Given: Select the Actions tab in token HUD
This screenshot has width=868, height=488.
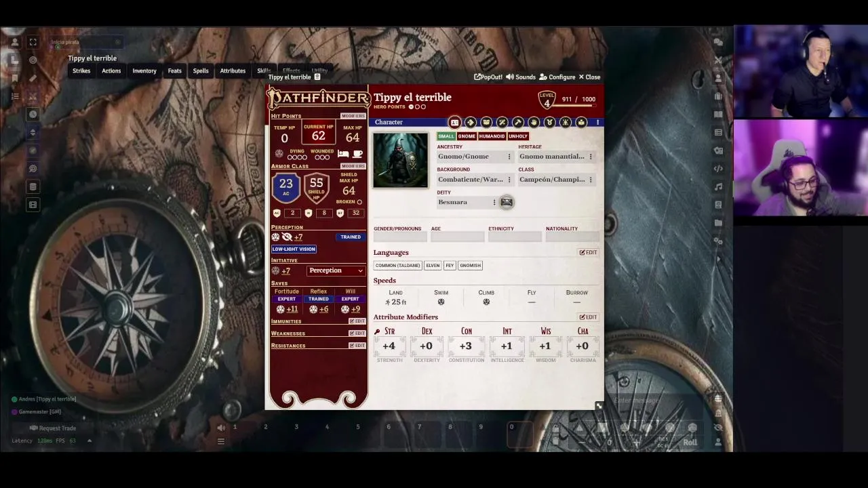Looking at the screenshot, I should pos(111,70).
